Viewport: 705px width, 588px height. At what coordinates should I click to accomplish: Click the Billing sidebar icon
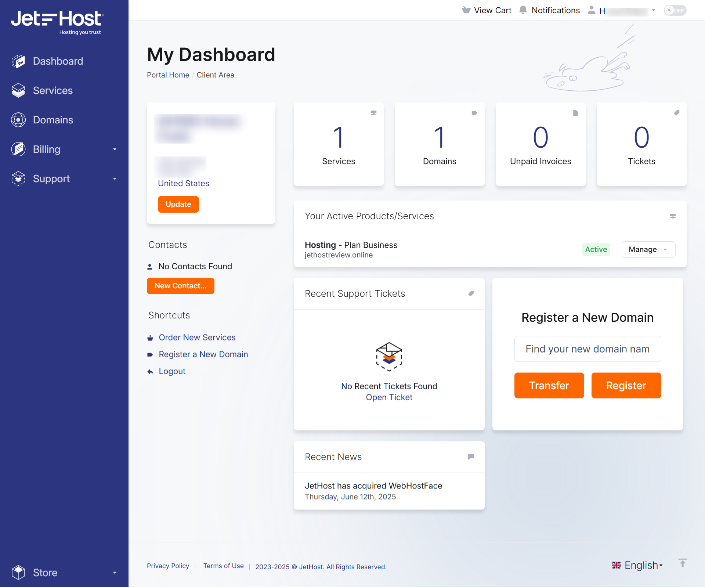[18, 149]
